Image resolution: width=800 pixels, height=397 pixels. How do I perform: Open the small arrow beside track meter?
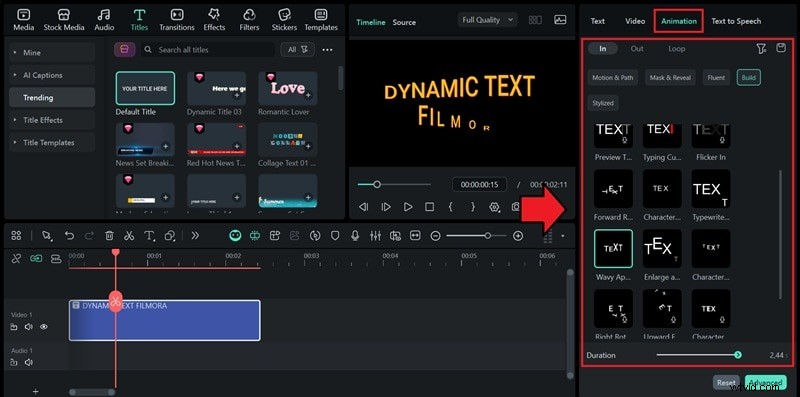tap(563, 236)
